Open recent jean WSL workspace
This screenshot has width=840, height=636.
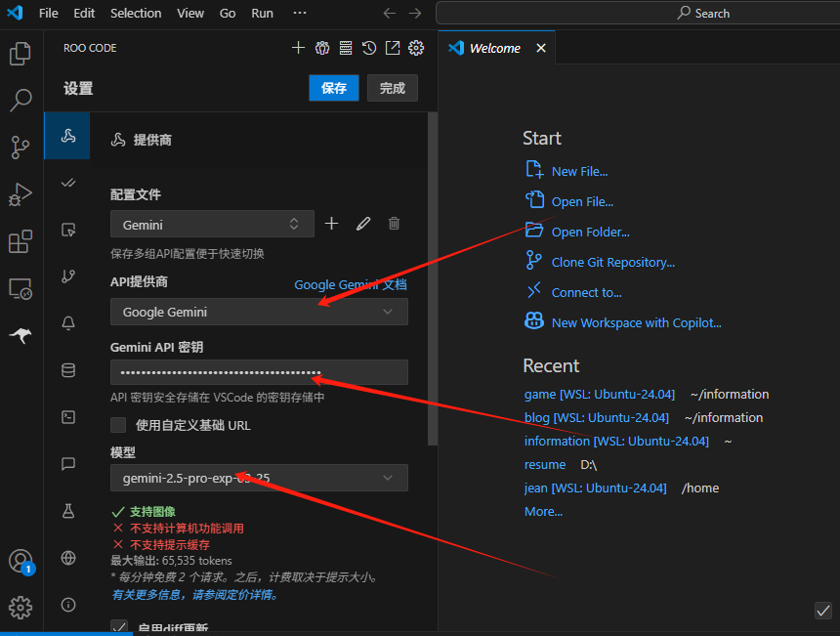coord(595,488)
